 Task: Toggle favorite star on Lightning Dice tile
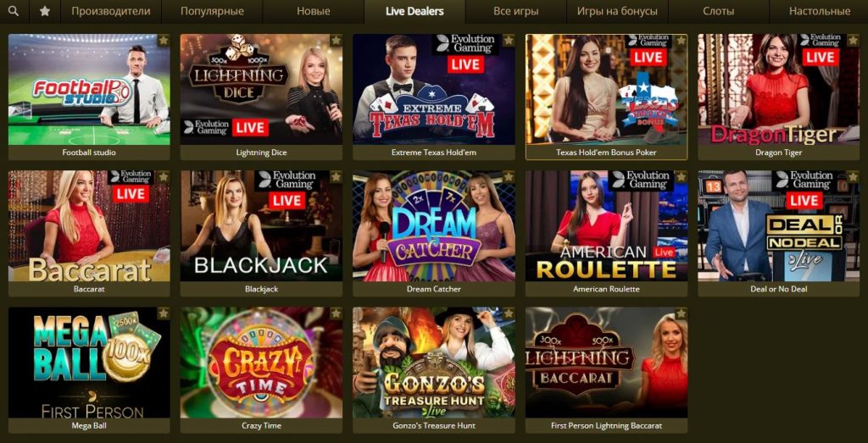pyautogui.click(x=336, y=41)
